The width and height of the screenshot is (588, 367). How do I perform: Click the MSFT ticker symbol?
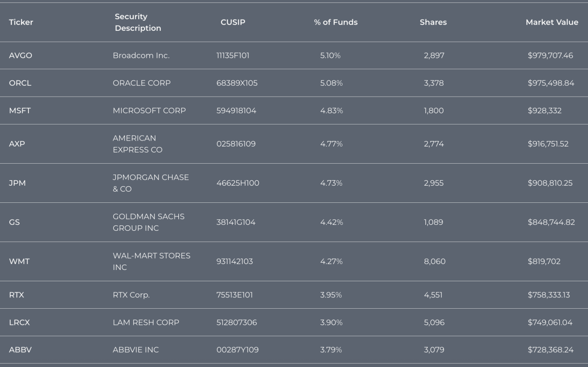pos(20,110)
